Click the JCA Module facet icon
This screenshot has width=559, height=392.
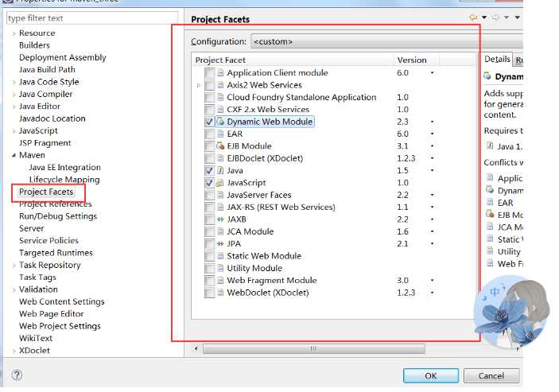pos(220,231)
